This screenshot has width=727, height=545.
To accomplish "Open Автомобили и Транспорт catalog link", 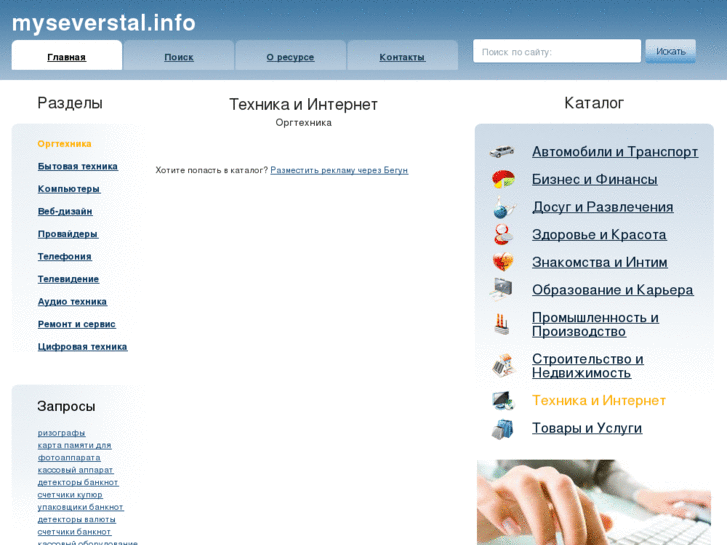I will pos(615,152).
